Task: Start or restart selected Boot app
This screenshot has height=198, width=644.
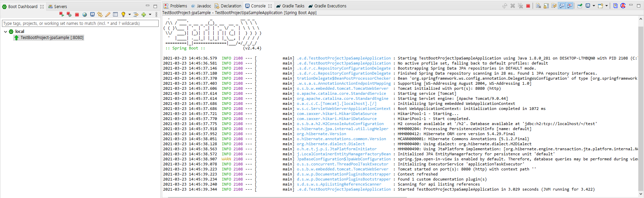Action: 61,14
